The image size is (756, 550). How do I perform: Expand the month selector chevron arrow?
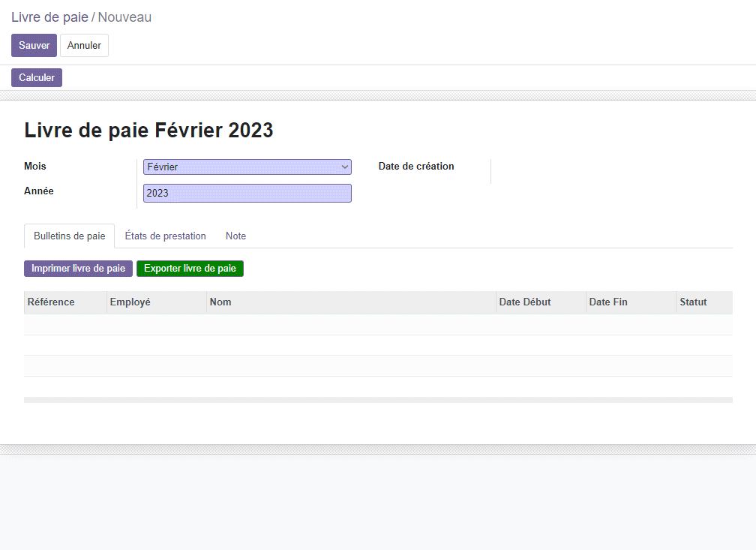(345, 167)
